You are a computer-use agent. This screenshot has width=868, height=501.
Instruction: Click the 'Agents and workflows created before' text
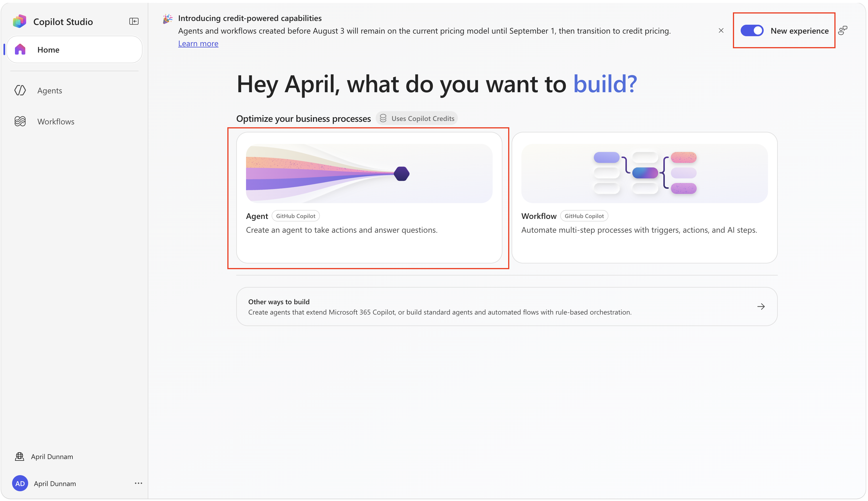pos(424,31)
